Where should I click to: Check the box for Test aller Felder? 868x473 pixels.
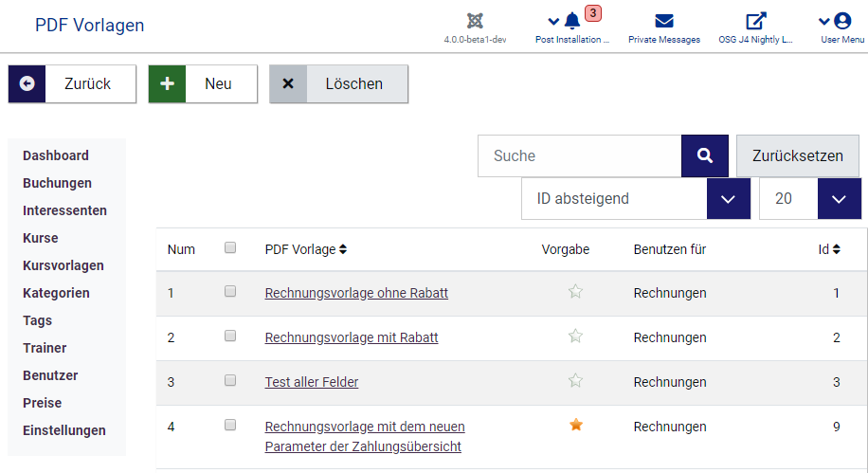point(230,380)
